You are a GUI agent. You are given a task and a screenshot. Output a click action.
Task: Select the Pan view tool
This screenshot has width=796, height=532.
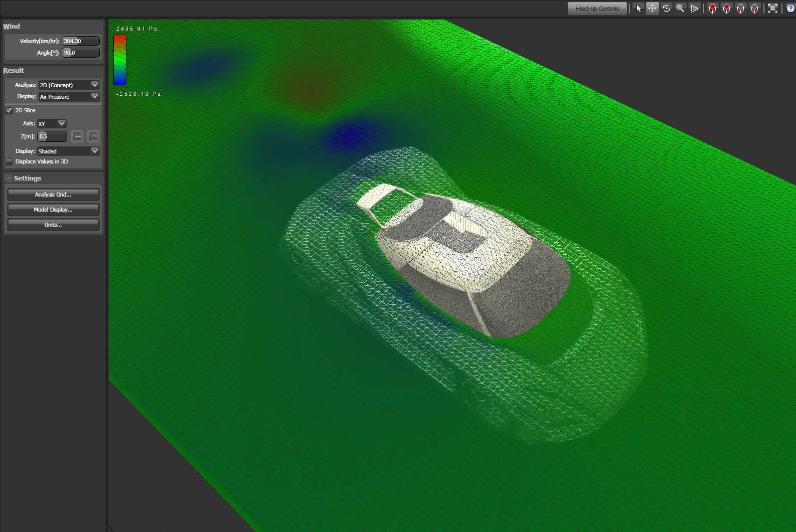coord(652,9)
